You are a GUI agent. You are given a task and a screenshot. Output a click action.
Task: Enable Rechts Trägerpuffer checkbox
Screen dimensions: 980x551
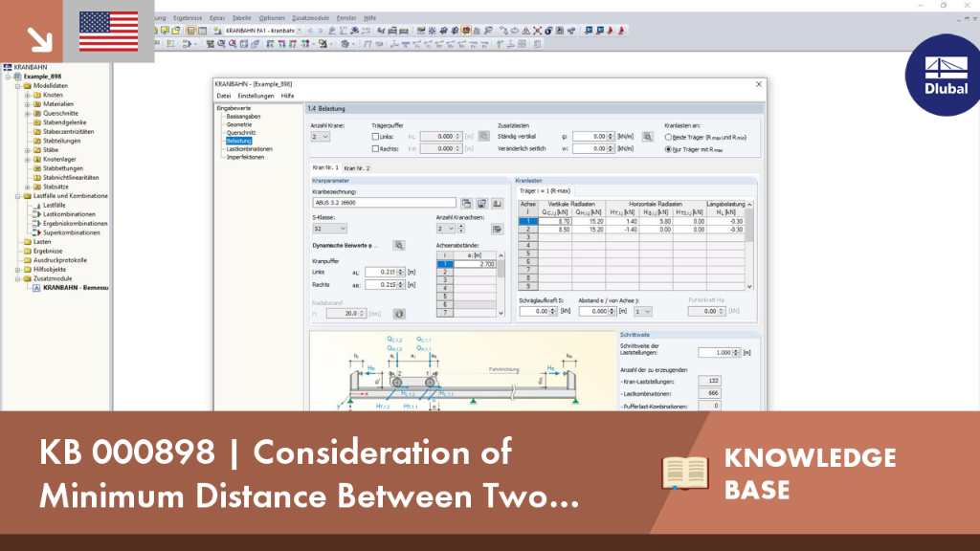coord(375,148)
